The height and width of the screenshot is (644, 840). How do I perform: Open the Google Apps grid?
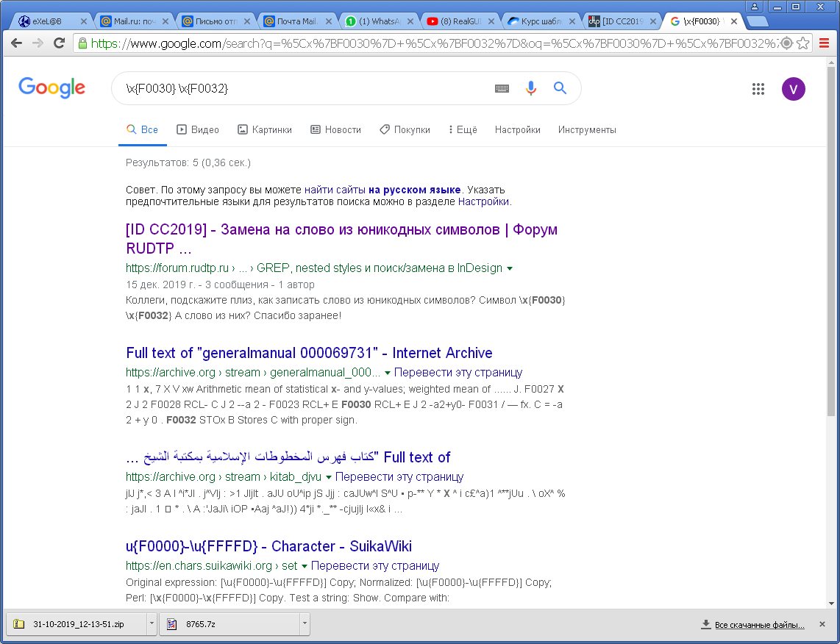(758, 89)
